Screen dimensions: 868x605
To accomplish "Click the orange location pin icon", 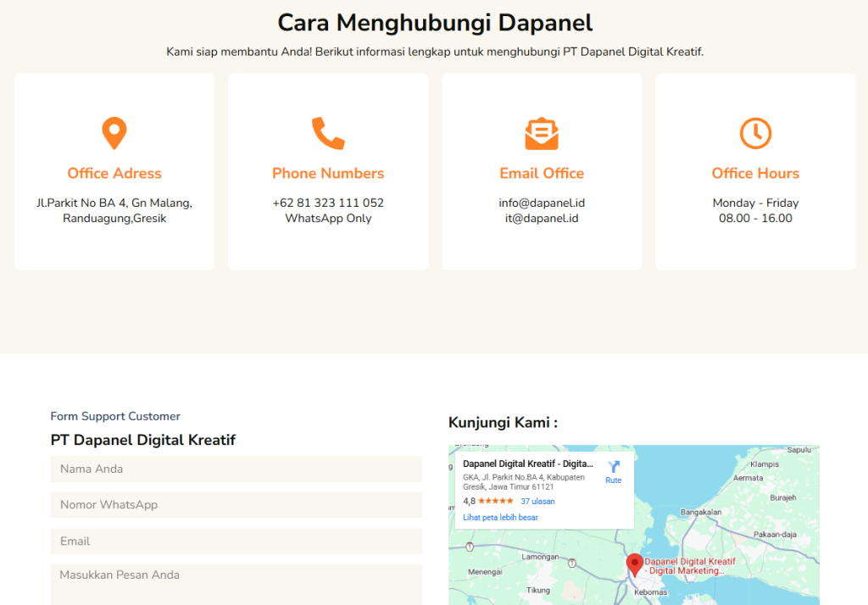I will [x=114, y=133].
